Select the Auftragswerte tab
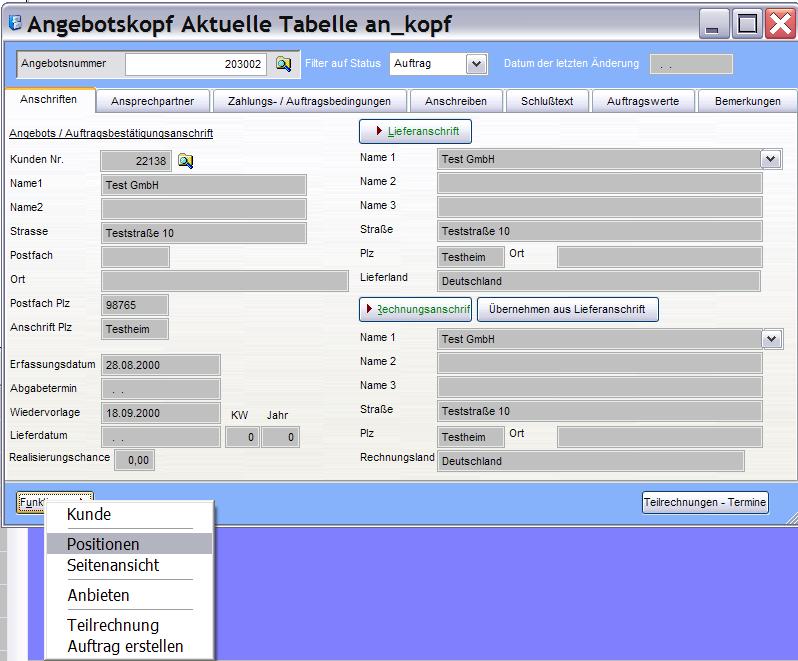 click(x=643, y=101)
